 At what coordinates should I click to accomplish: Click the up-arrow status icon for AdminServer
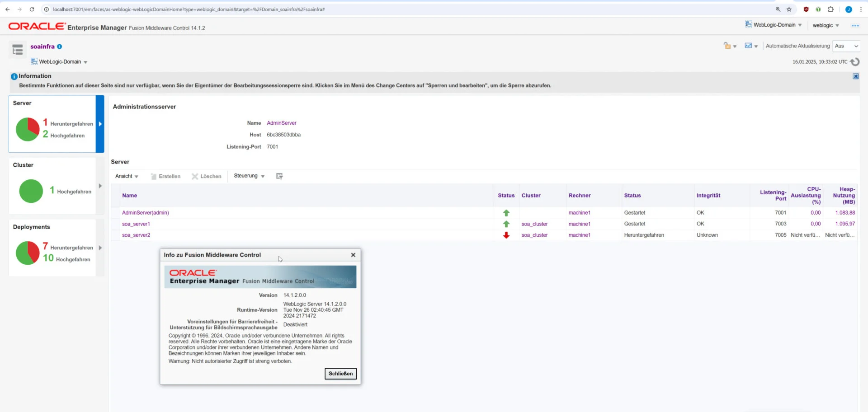coord(506,213)
